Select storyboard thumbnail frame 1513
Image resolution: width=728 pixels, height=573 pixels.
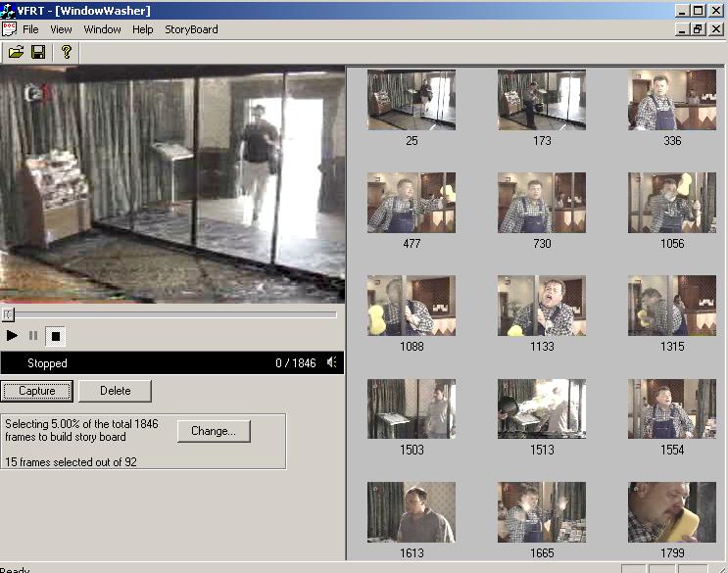tap(542, 409)
